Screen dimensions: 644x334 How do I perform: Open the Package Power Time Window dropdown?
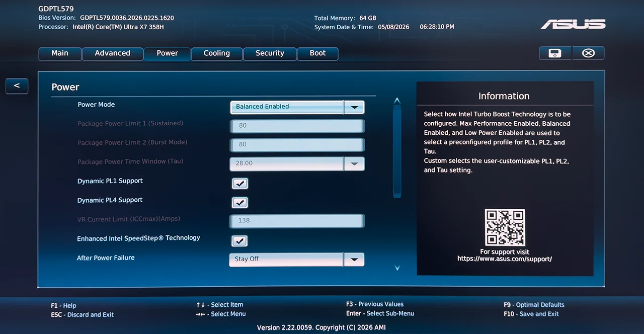pos(297,163)
